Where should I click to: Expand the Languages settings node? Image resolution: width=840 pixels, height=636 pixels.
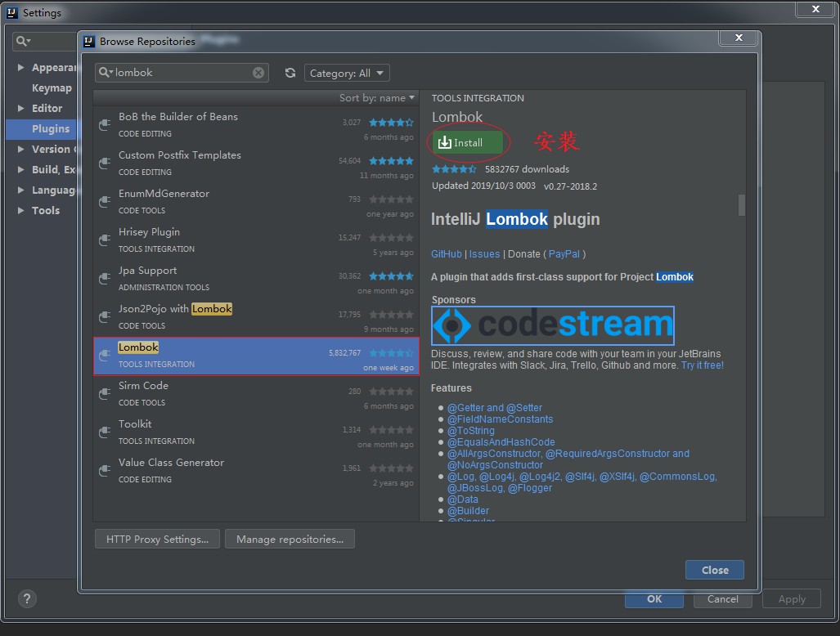pos(21,190)
